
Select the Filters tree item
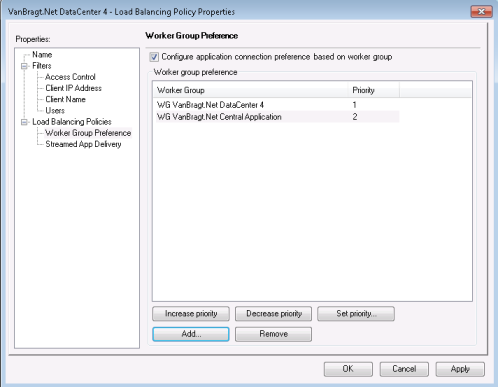(42, 66)
